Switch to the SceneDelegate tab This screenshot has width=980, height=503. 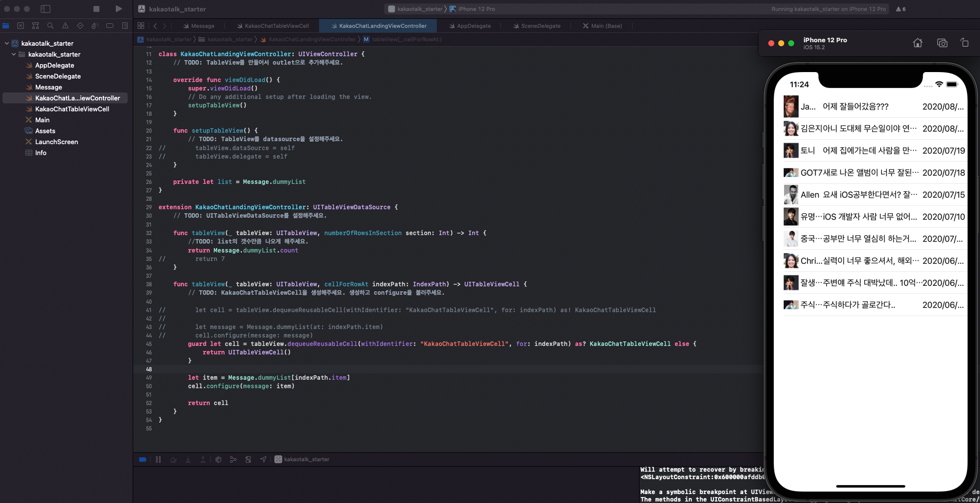[x=537, y=26]
